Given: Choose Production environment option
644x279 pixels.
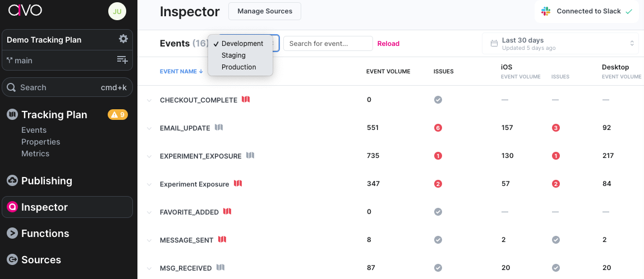Looking at the screenshot, I should 238,67.
